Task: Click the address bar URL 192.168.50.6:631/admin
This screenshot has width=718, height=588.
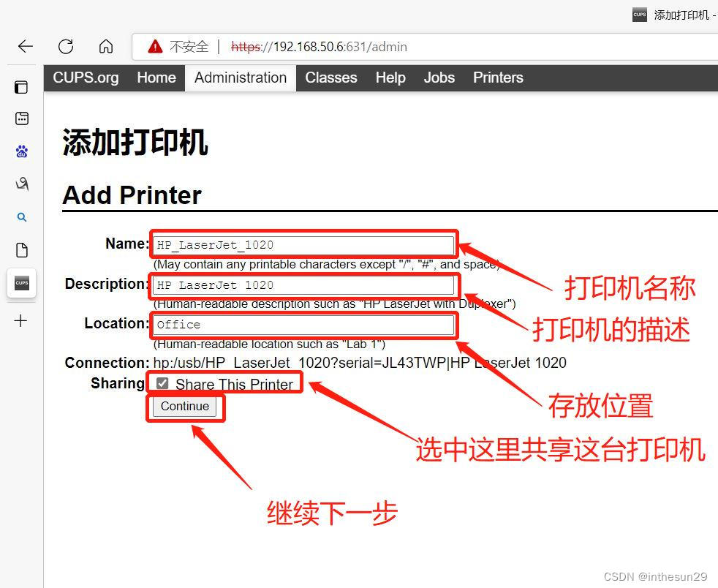Action: click(x=320, y=47)
